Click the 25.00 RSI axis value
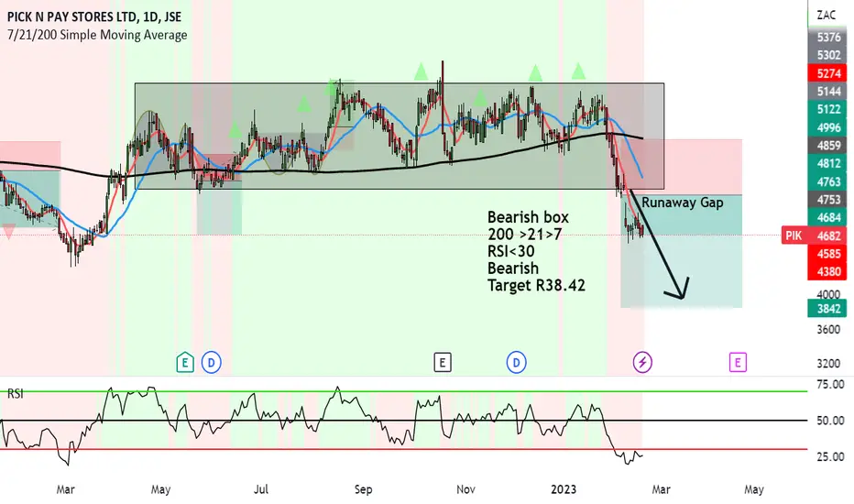The width and height of the screenshot is (854, 504). (830, 457)
